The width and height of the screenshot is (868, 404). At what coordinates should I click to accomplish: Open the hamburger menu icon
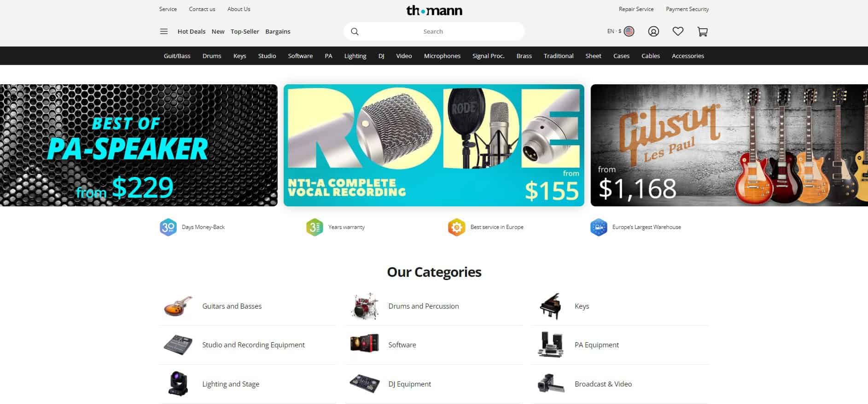tap(163, 31)
